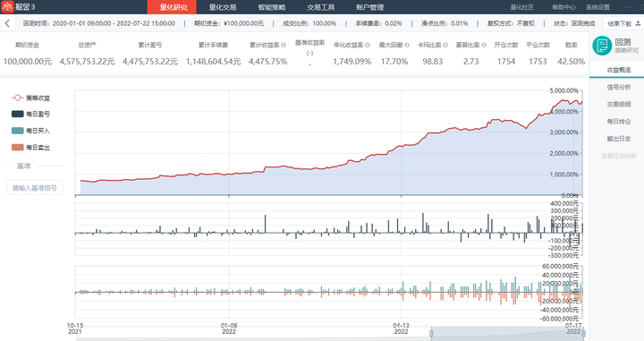Click the 手续费率: 0.02% text
Image resolution: width=644 pixels, height=341 pixels.
click(x=378, y=23)
